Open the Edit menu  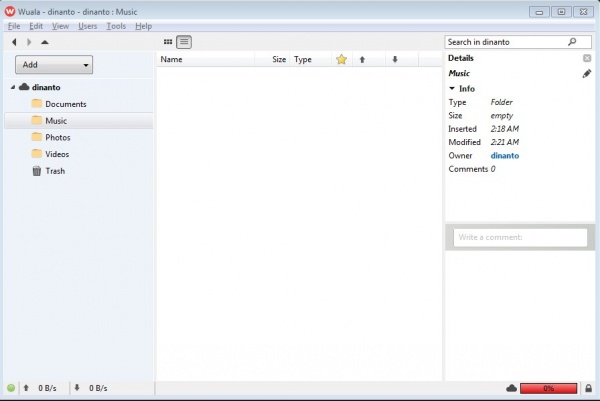36,26
